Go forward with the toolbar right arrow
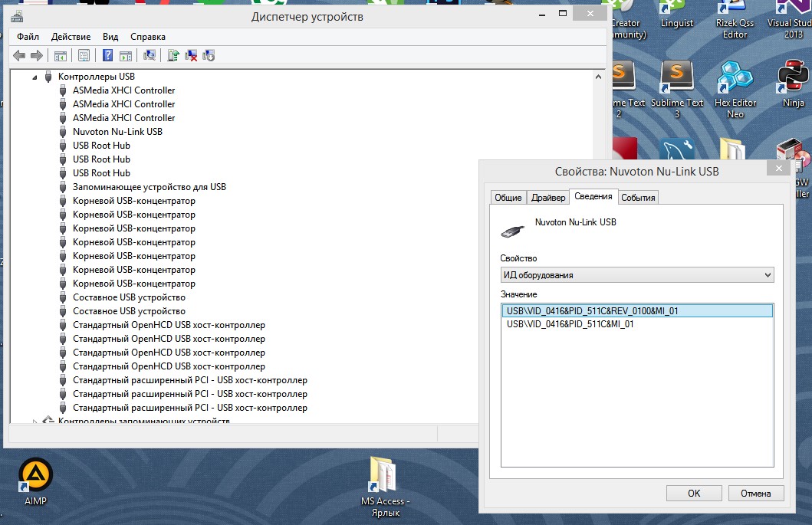Screen dimensions: 812x525 tap(37, 55)
